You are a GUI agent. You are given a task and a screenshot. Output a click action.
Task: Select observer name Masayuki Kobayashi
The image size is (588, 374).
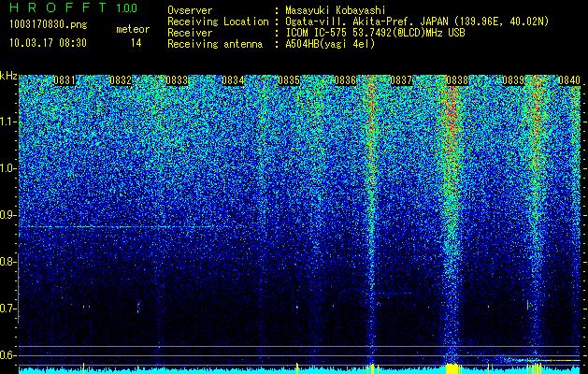[x=336, y=10]
